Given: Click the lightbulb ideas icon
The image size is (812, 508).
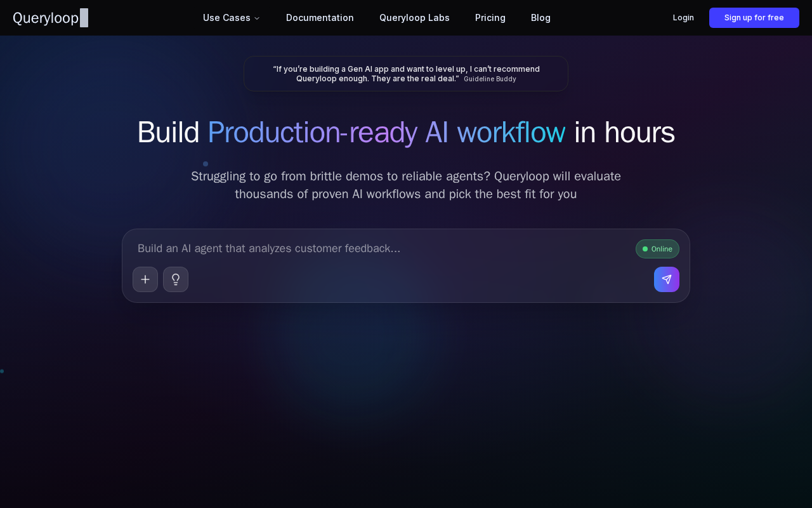Looking at the screenshot, I should point(176,279).
